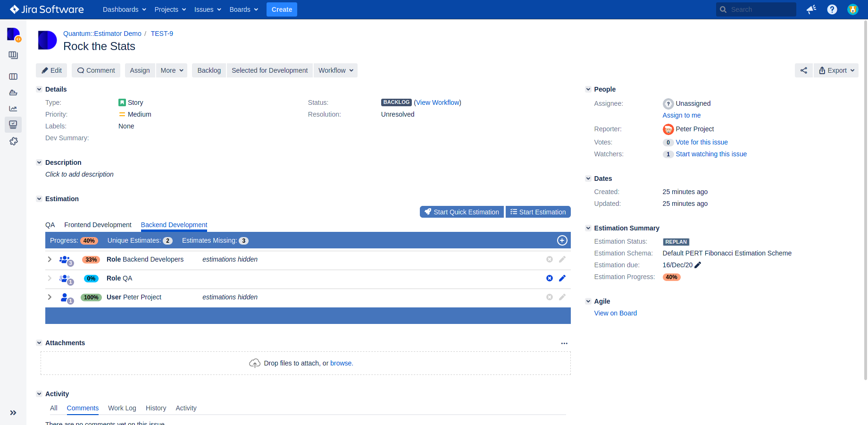Click the project avatar in the sidebar
This screenshot has height=425, width=868.
click(14, 34)
